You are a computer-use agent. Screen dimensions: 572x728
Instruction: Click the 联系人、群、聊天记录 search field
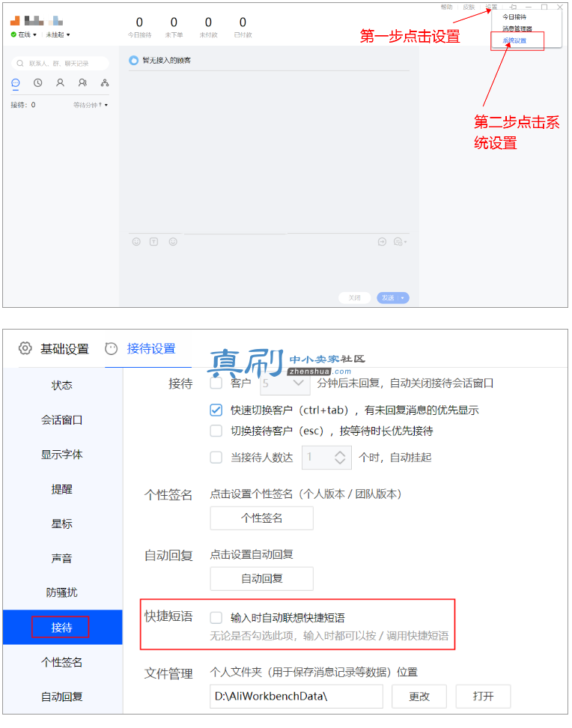pyautogui.click(x=60, y=63)
